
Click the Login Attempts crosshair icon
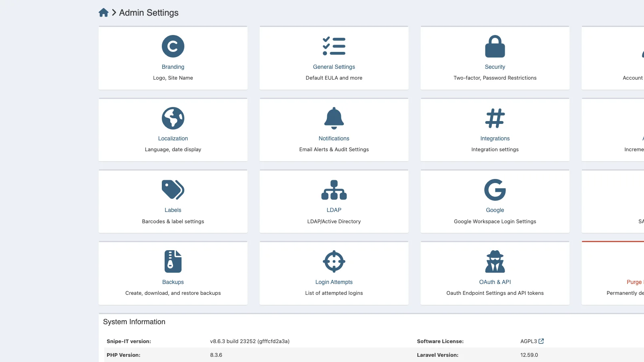pyautogui.click(x=334, y=261)
